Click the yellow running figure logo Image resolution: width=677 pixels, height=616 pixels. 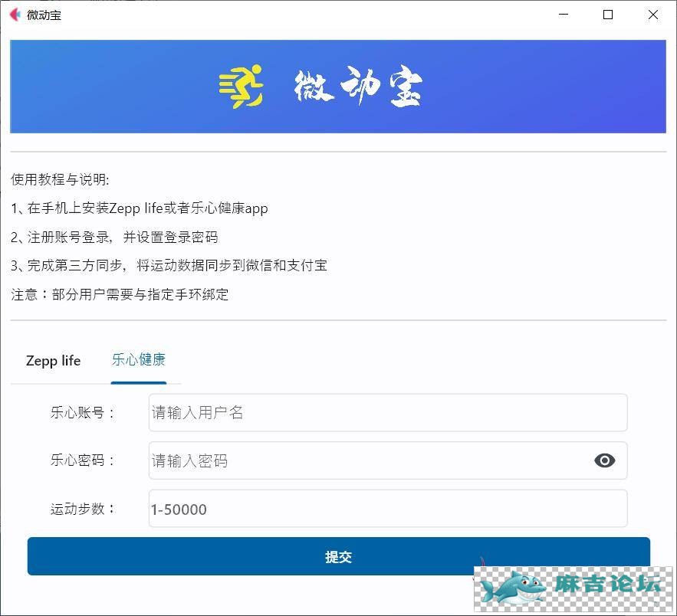(241, 87)
